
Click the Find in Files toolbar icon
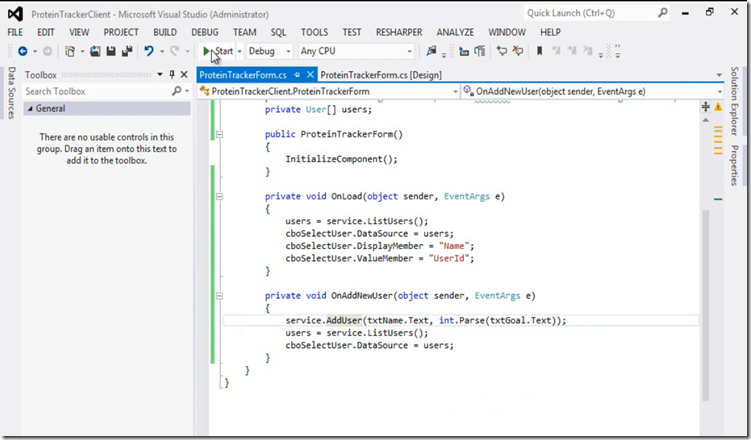tap(431, 51)
